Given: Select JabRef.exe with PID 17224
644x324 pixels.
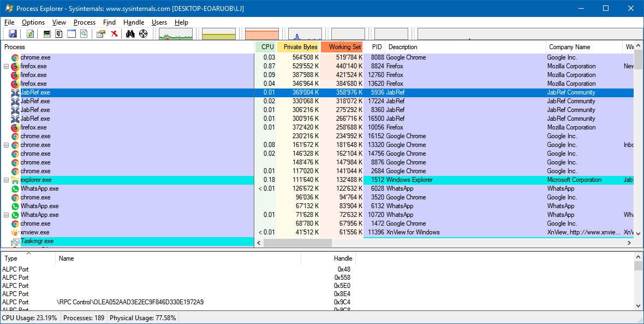Looking at the screenshot, I should click(317, 101).
